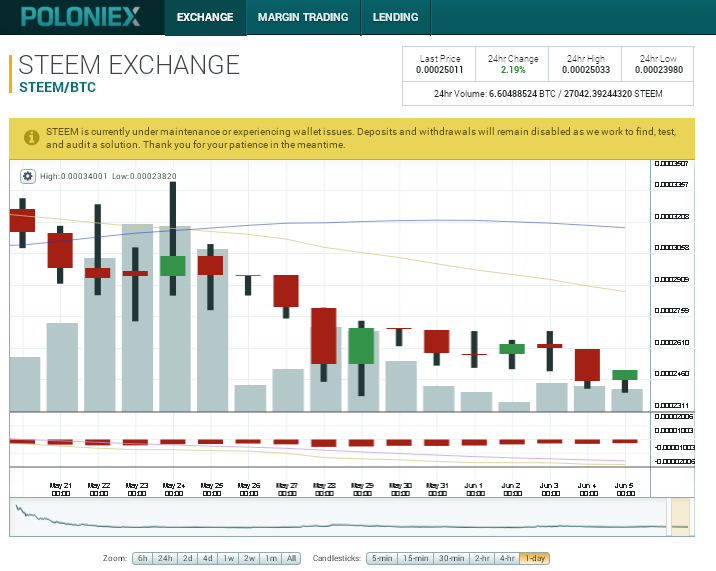Screen dimensions: 716x571
Task: Open the Exchange tab
Action: click(205, 17)
